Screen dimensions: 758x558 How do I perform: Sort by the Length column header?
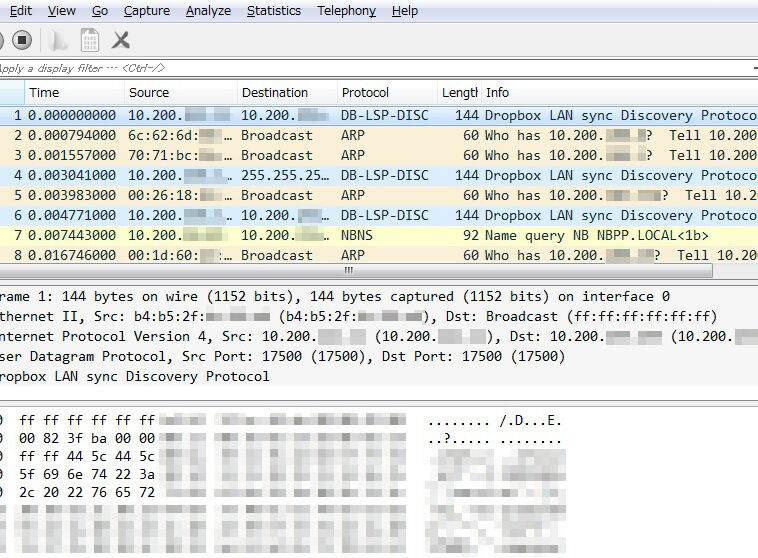[459, 92]
